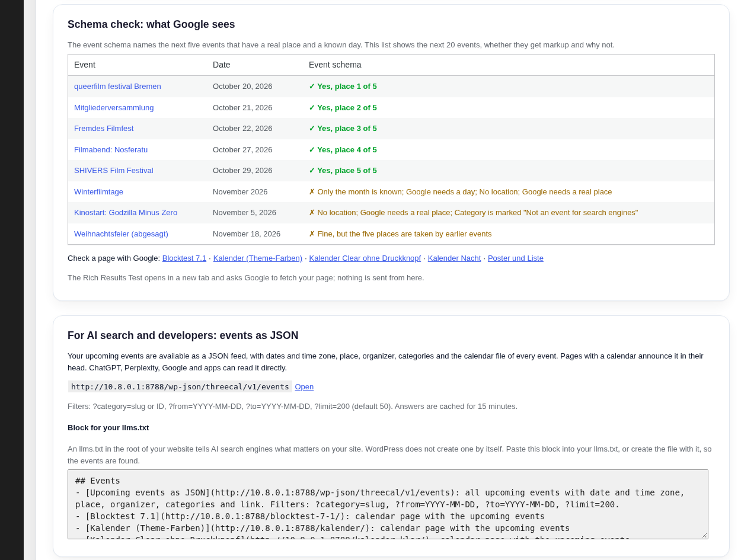Click the Event schema column header
This screenshot has width=741, height=560.
click(x=335, y=65)
